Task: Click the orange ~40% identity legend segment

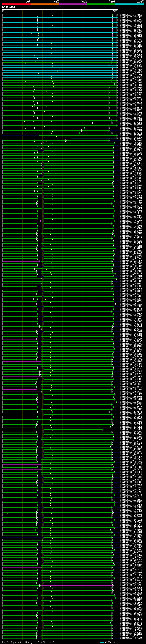Action: pyautogui.click(x=45, y=4)
